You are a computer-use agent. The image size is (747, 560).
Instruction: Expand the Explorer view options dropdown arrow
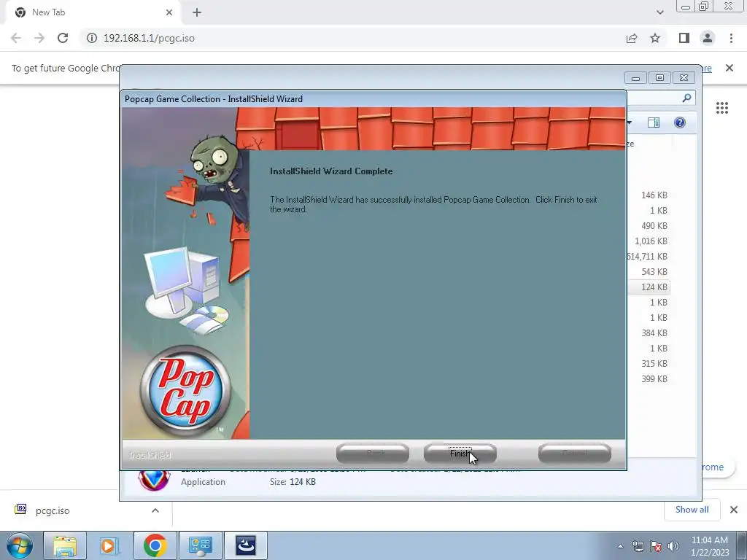point(630,122)
